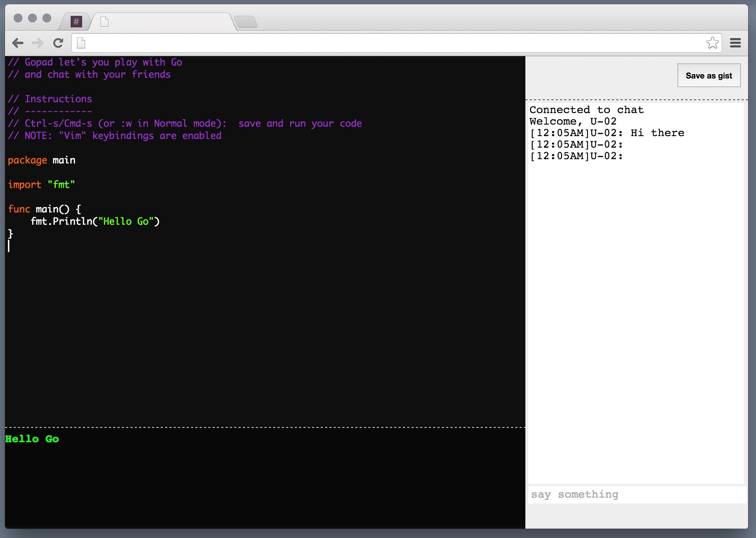The image size is (756, 538).
Task: Click the page icon in address bar
Action: point(81,43)
